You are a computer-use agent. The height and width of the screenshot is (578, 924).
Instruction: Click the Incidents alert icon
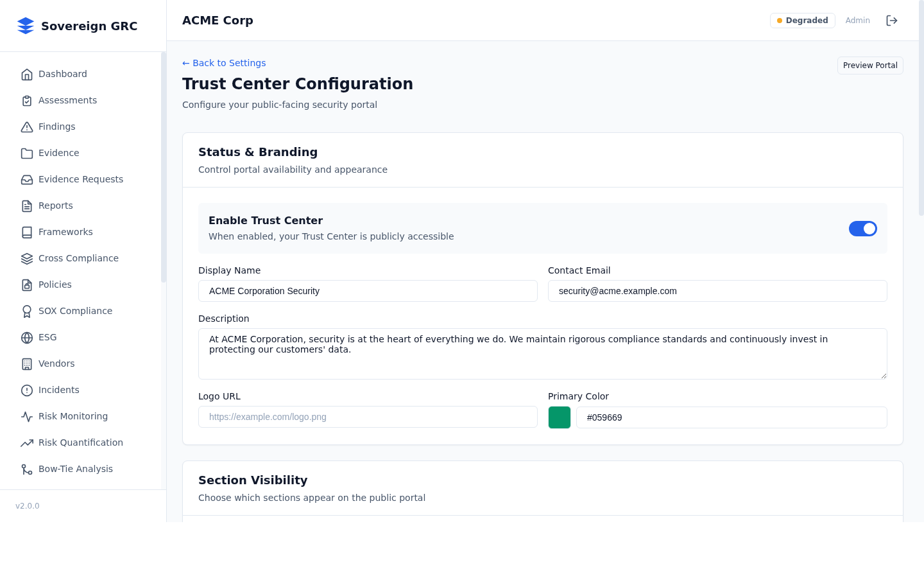click(x=26, y=390)
